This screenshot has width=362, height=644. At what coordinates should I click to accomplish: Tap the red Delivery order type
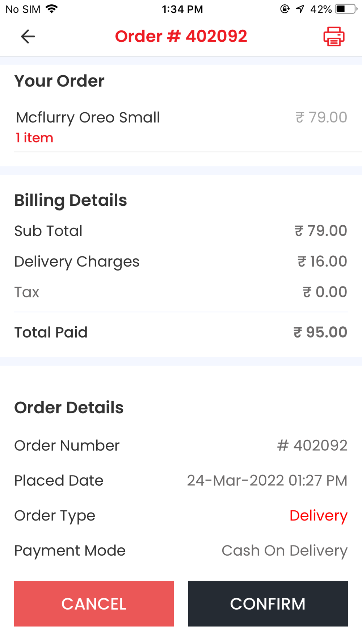pos(318,515)
